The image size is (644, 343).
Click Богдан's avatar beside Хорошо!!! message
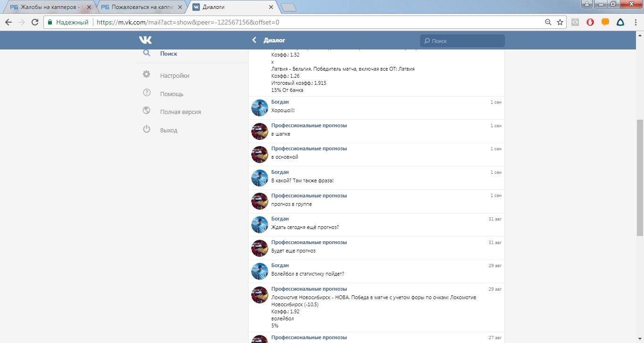point(260,108)
